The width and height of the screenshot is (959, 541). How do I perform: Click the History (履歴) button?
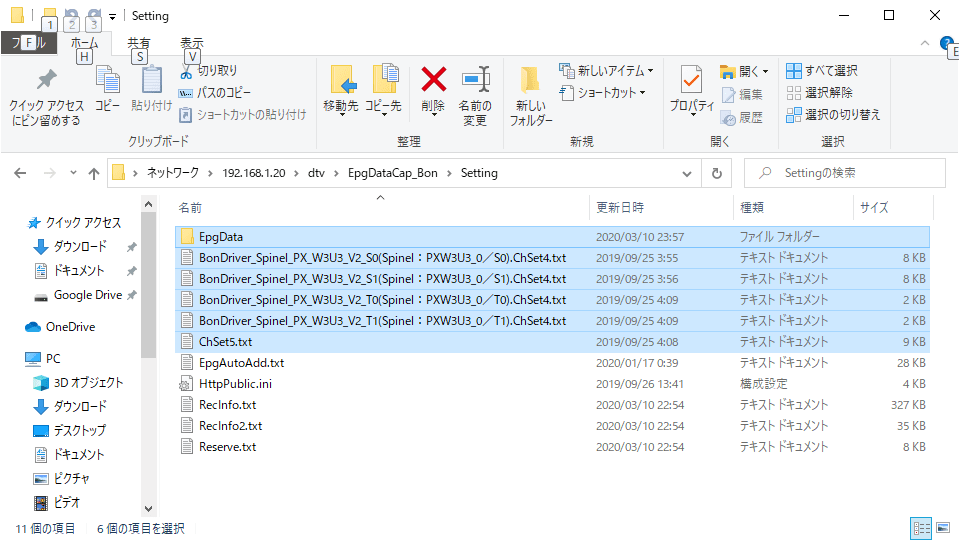click(742, 117)
